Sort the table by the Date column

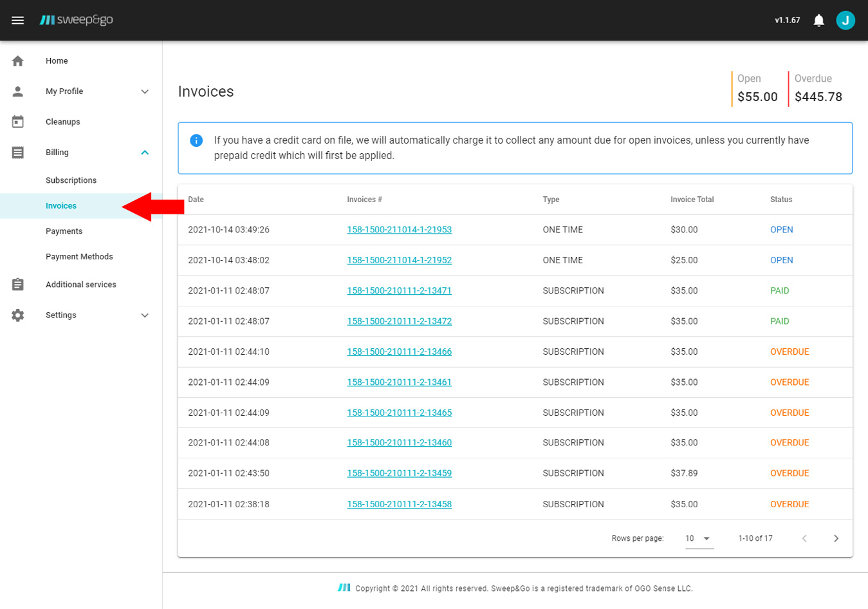point(195,200)
